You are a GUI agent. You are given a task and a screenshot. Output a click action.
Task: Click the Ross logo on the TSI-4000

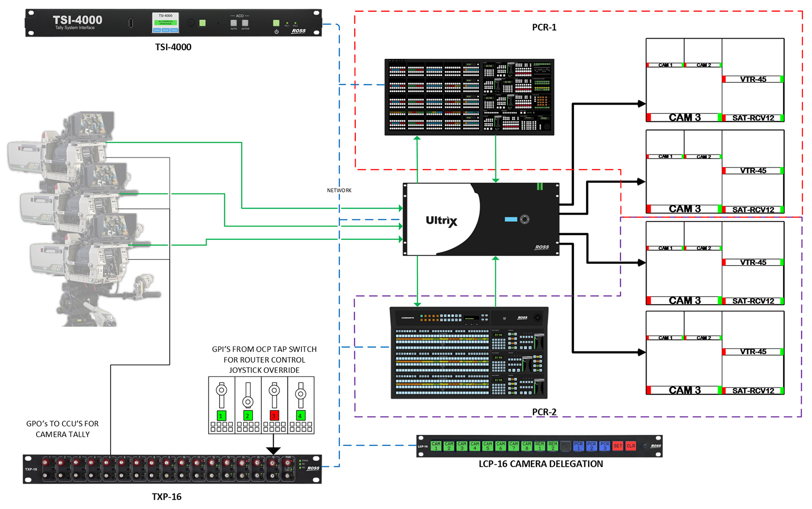(298, 31)
